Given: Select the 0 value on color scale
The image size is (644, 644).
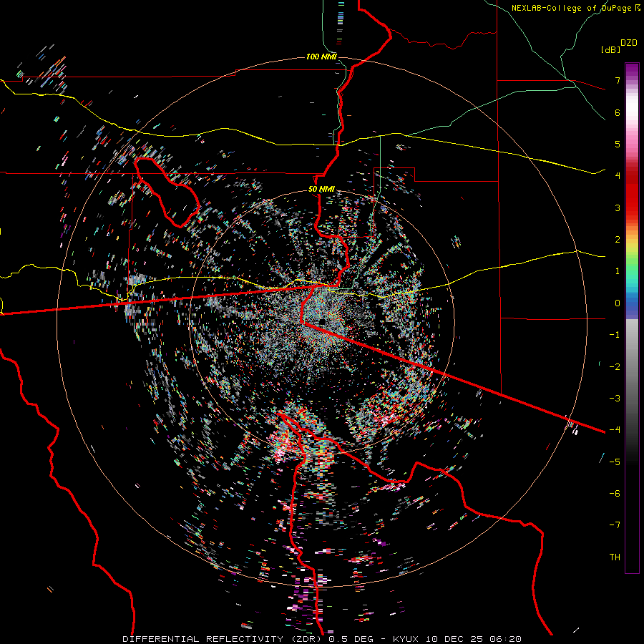Looking at the screenshot, I should coord(618,303).
